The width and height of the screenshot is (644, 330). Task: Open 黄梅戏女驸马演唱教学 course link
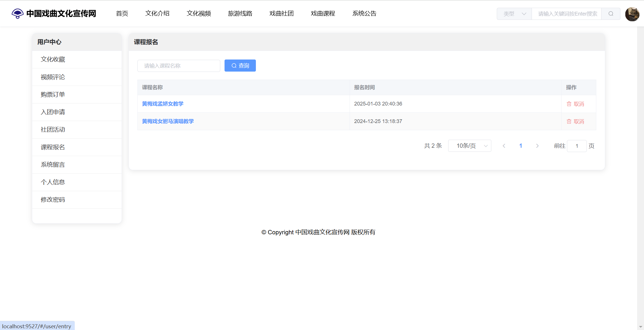pos(168,121)
